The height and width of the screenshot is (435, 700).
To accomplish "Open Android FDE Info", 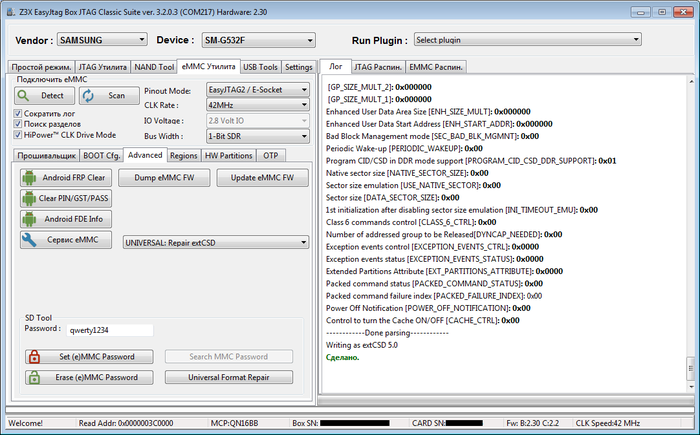I will 65,218.
